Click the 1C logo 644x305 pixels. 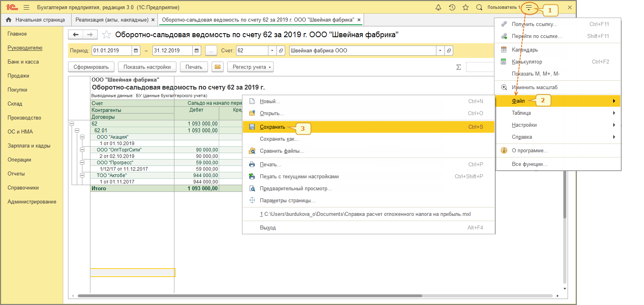pos(12,7)
